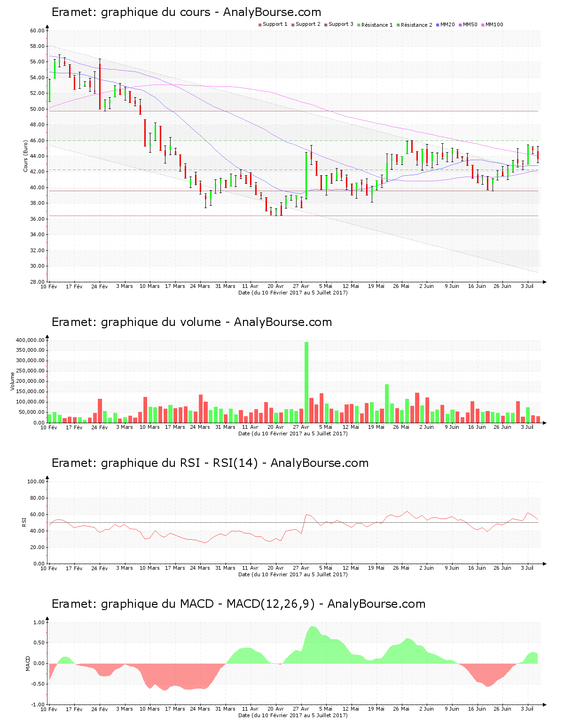The width and height of the screenshot is (564, 728).
Task: Click the 200,000.00 volume axis label
Action: click(x=31, y=381)
